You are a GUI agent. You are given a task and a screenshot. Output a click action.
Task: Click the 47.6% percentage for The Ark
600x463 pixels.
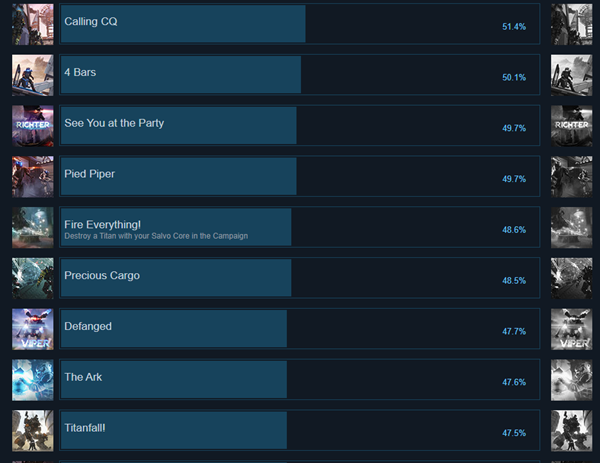pos(514,382)
